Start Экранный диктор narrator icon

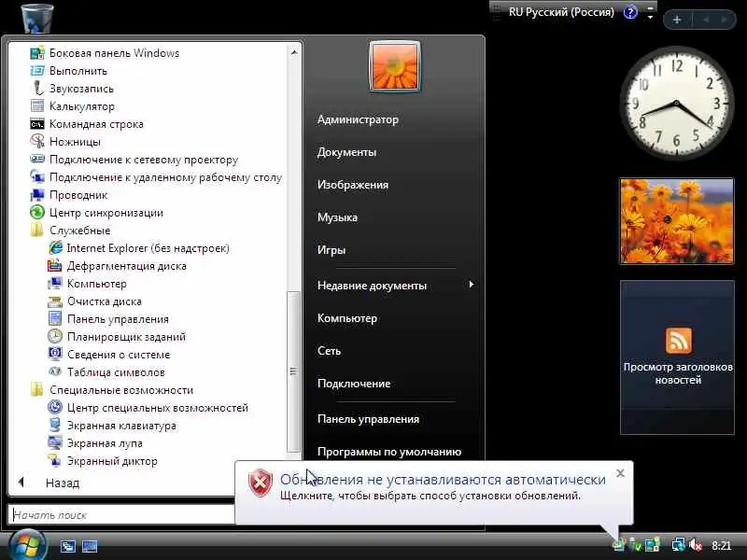tap(55, 460)
